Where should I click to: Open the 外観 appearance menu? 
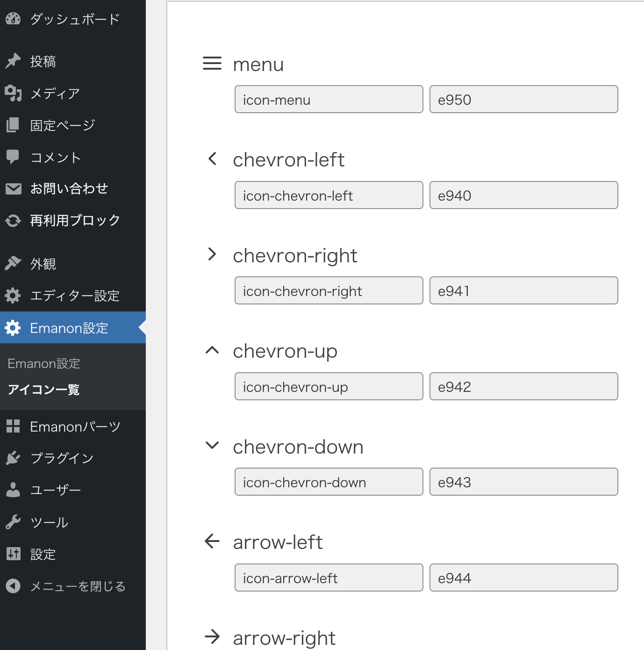(x=43, y=264)
